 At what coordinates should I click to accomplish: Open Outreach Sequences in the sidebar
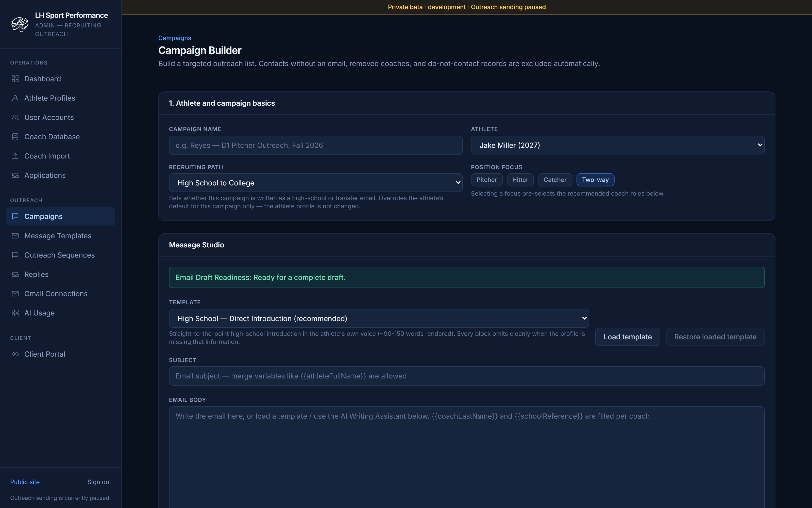[60, 255]
